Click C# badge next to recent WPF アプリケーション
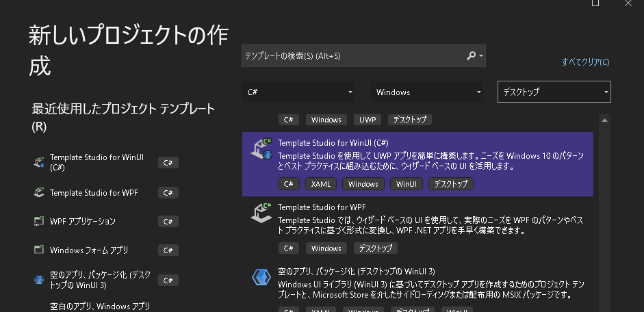Viewport: 644px width, 312px height. [x=168, y=222]
